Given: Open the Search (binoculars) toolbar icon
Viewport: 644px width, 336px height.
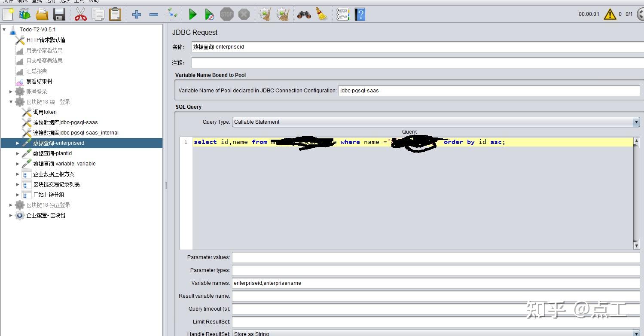Looking at the screenshot, I should pos(304,14).
